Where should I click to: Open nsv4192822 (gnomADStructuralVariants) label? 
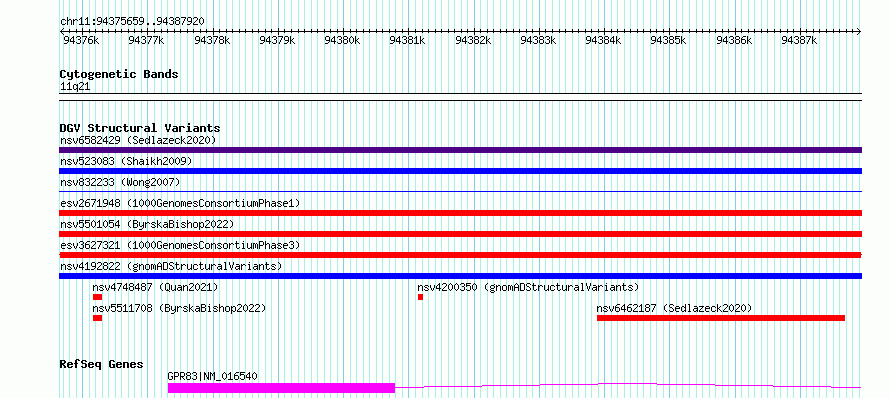pyautogui.click(x=171, y=266)
